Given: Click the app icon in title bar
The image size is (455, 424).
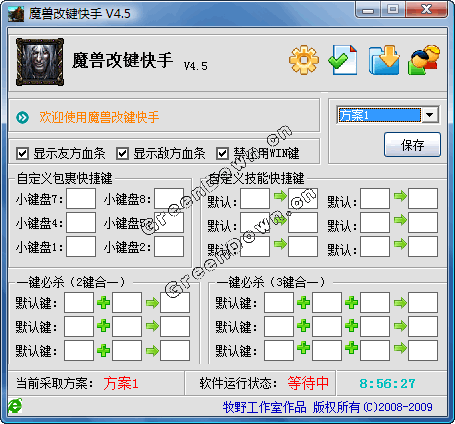Looking at the screenshot, I should pyautogui.click(x=16, y=14).
